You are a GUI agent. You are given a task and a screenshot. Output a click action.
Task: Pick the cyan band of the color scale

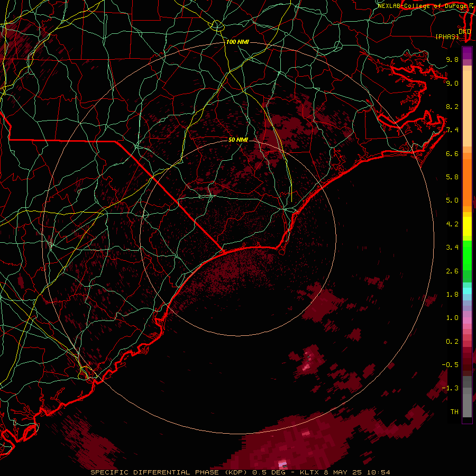click(x=467, y=291)
